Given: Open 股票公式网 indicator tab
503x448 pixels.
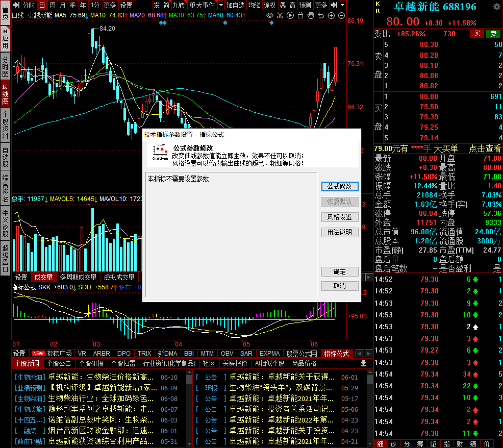Looking at the screenshot, I should [302, 353].
